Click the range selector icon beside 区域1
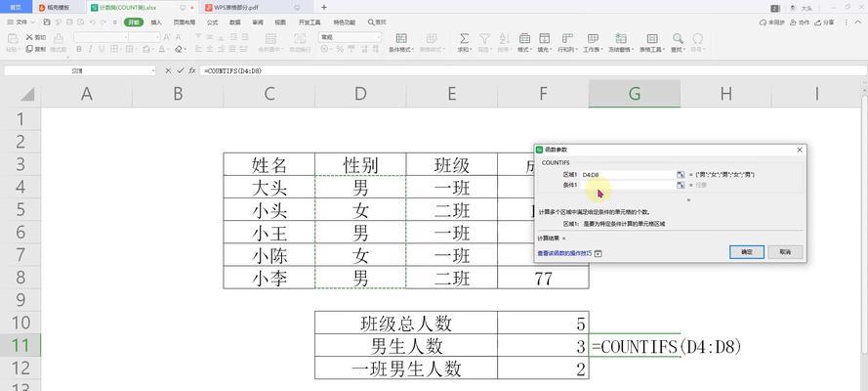 click(681, 174)
